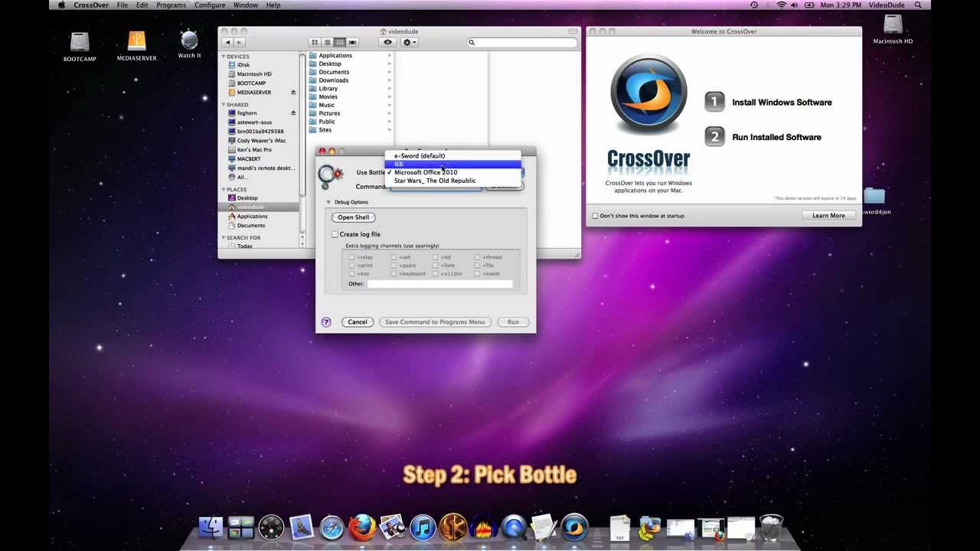Collapse Debug Options disclosure triangle
The height and width of the screenshot is (551, 980).
coord(328,202)
